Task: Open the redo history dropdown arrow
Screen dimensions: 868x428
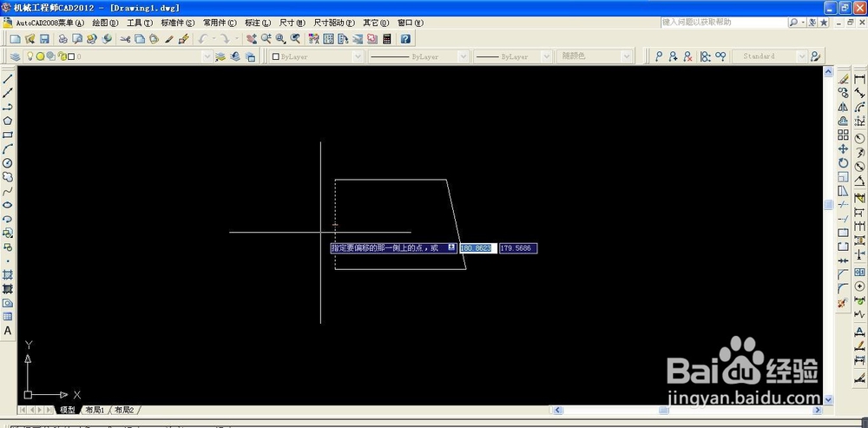Action: (236, 39)
